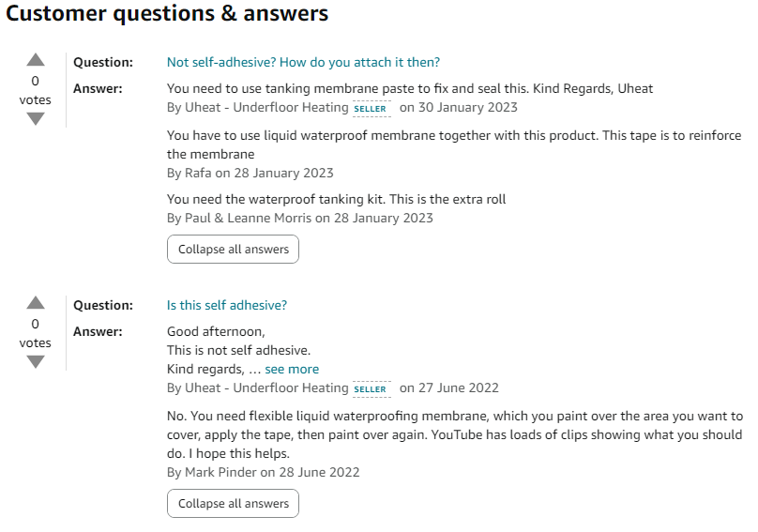The width and height of the screenshot is (758, 532).
Task: Collapse all answers under the second question
Action: click(x=233, y=504)
